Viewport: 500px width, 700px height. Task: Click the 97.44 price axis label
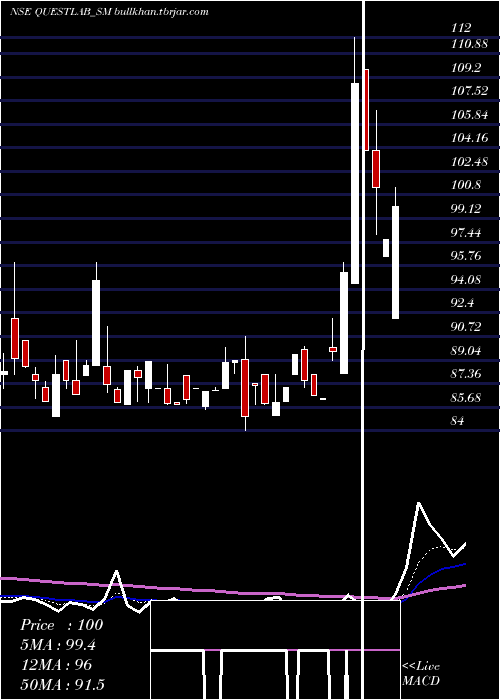coord(467,233)
